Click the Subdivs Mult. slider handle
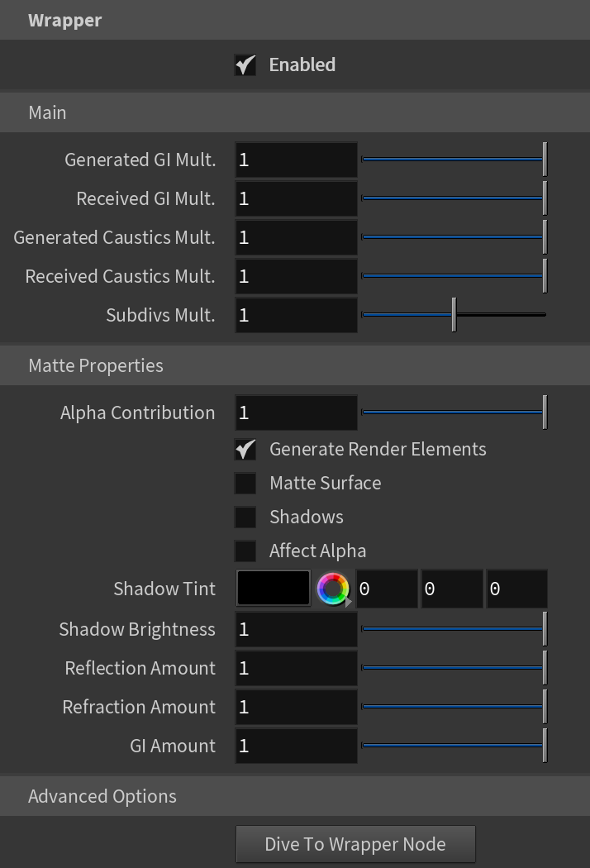Viewport: 590px width, 868px height. (454, 314)
